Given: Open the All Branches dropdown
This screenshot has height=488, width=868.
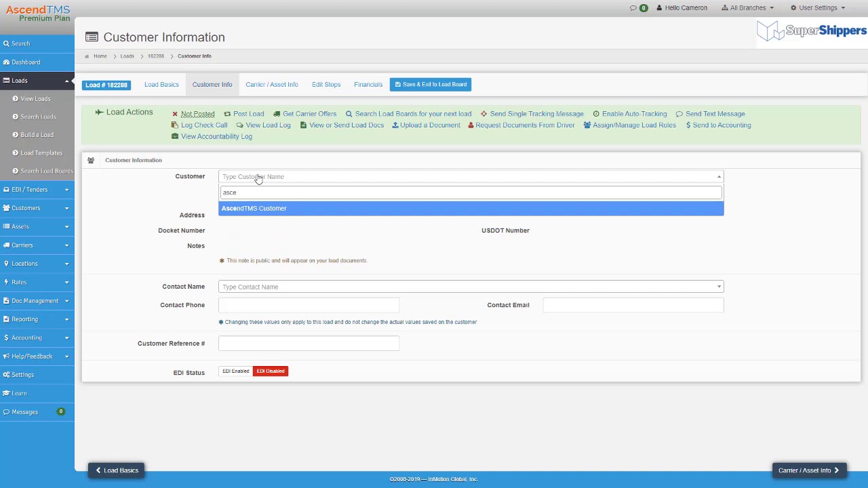Looking at the screenshot, I should tap(747, 8).
